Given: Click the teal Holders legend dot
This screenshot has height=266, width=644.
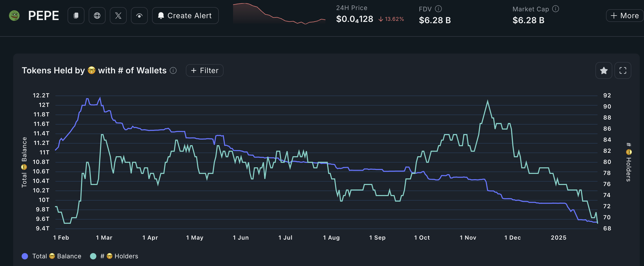Looking at the screenshot, I should [93, 256].
